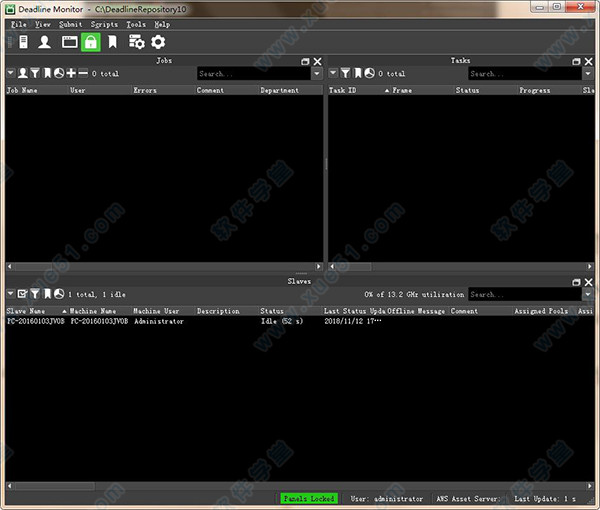Click the pie chart icon in Slaves panel

[x=59, y=294]
